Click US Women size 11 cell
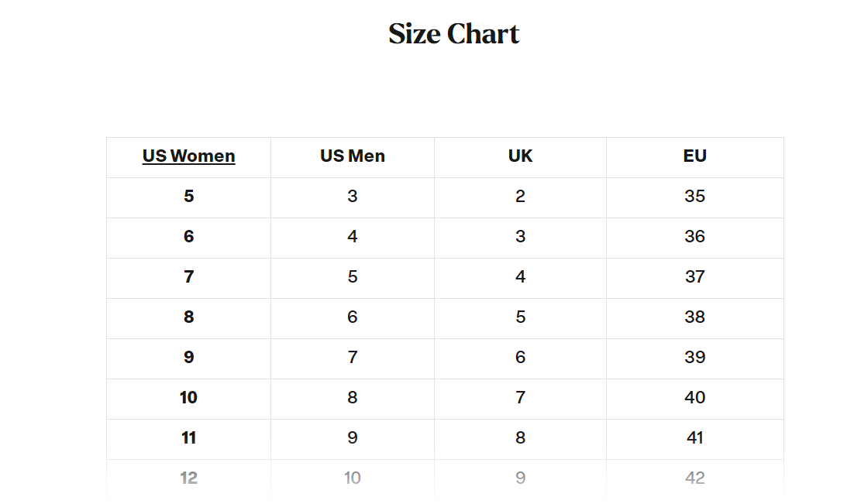The height and width of the screenshot is (504, 854). tap(188, 438)
